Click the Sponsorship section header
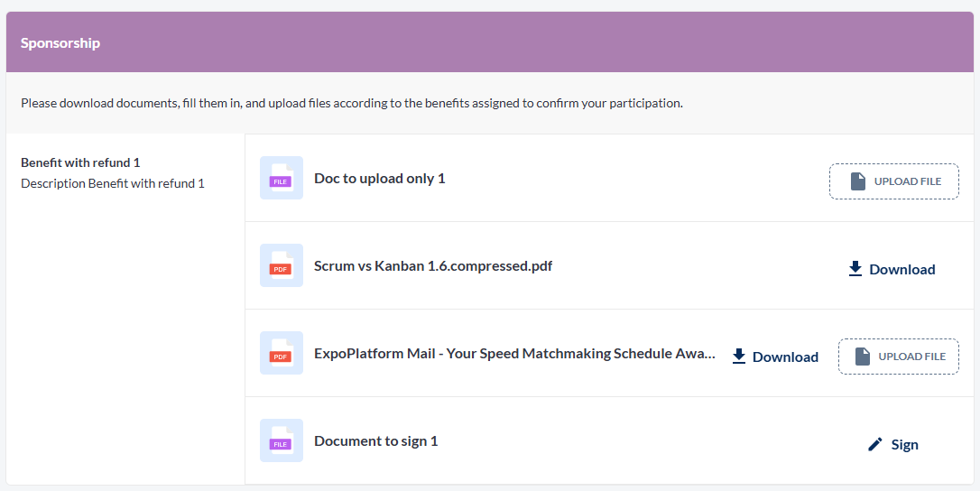Screen dimensions: 980x491 tap(60, 43)
